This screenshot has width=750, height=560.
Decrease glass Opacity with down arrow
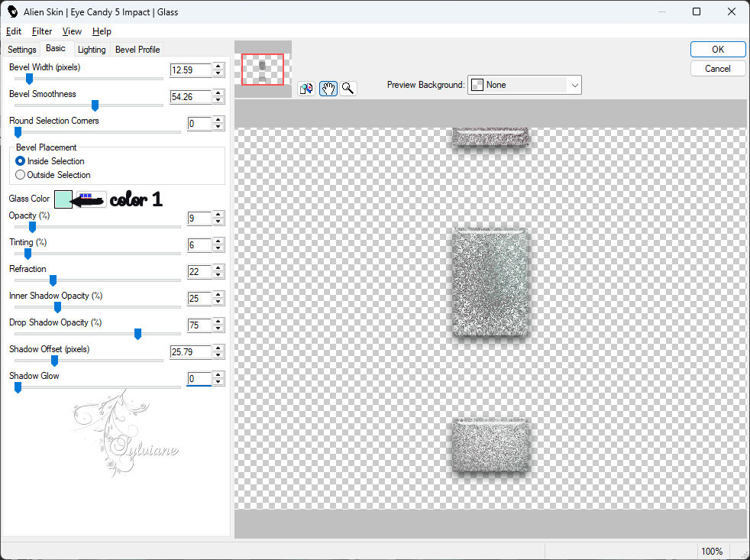click(218, 222)
